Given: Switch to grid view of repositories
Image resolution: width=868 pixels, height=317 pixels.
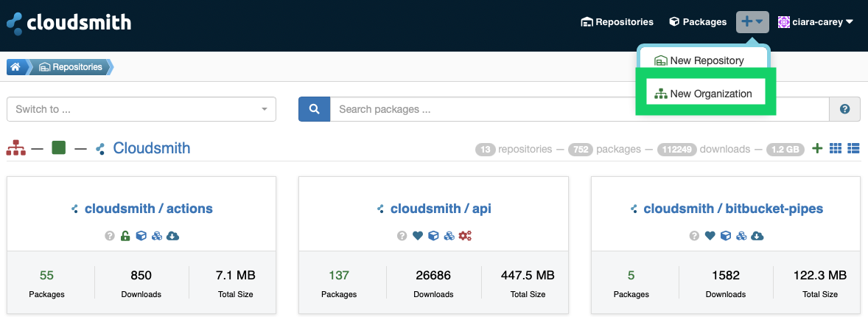Looking at the screenshot, I should (x=836, y=149).
